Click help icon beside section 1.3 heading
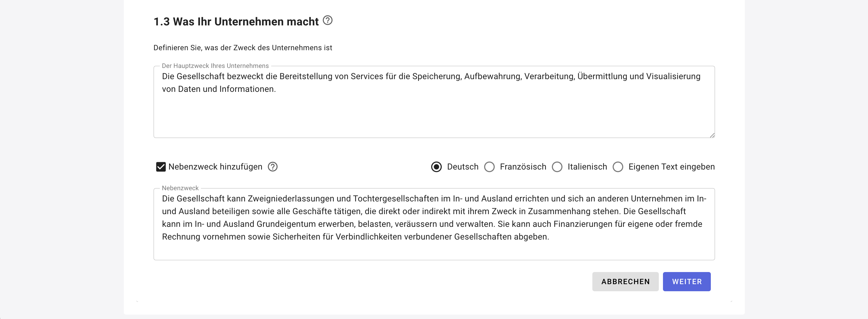 [328, 21]
